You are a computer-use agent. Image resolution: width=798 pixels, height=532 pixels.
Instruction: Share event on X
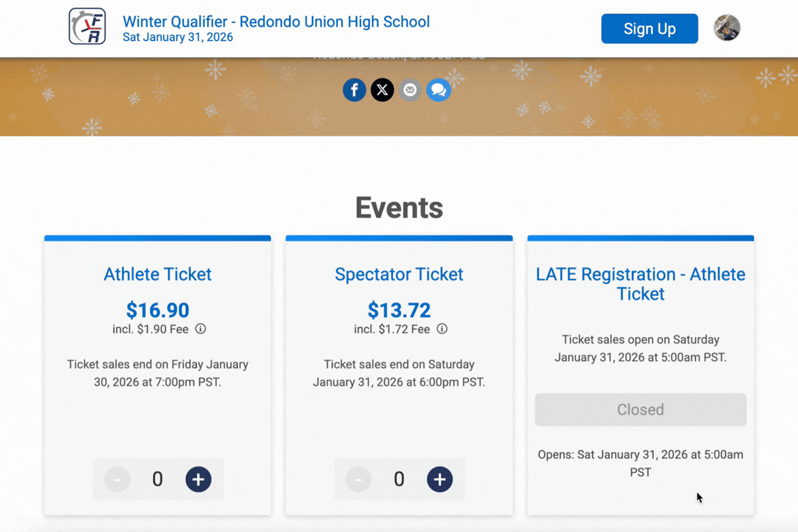coord(382,90)
